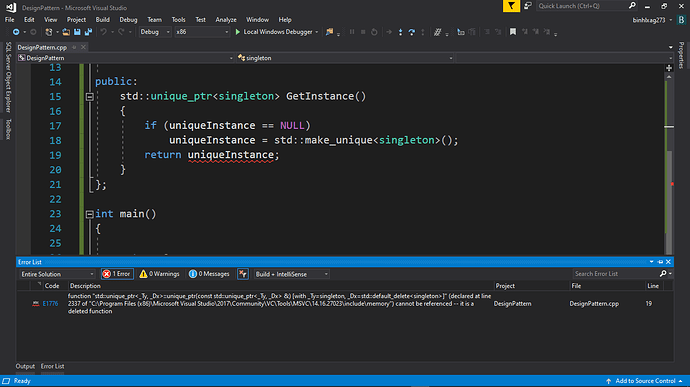
Task: Toggle the 1 Error filter button
Action: [117, 274]
